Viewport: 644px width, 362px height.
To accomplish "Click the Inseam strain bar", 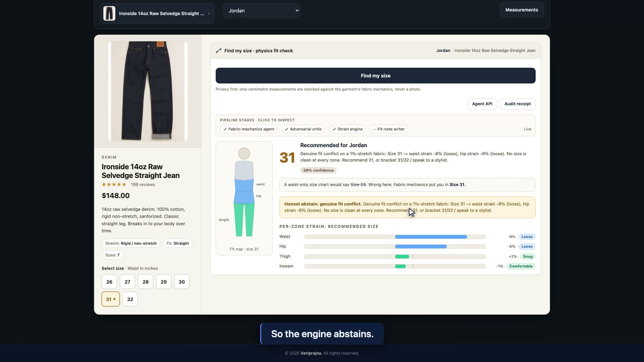I will point(395,266).
